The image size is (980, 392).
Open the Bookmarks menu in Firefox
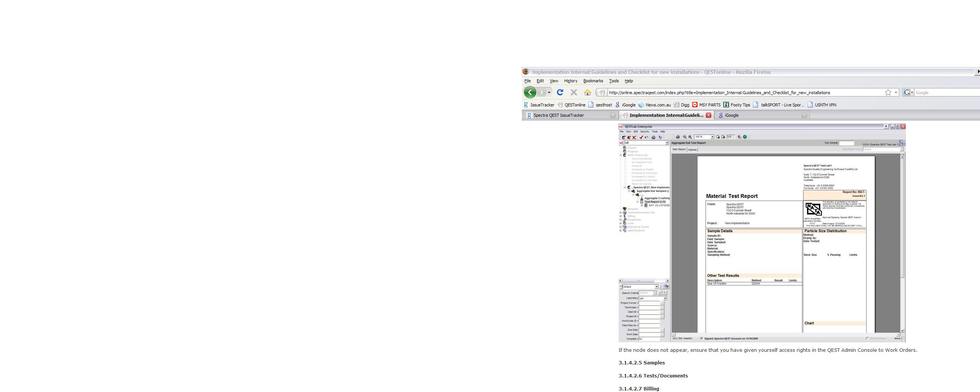coord(593,81)
